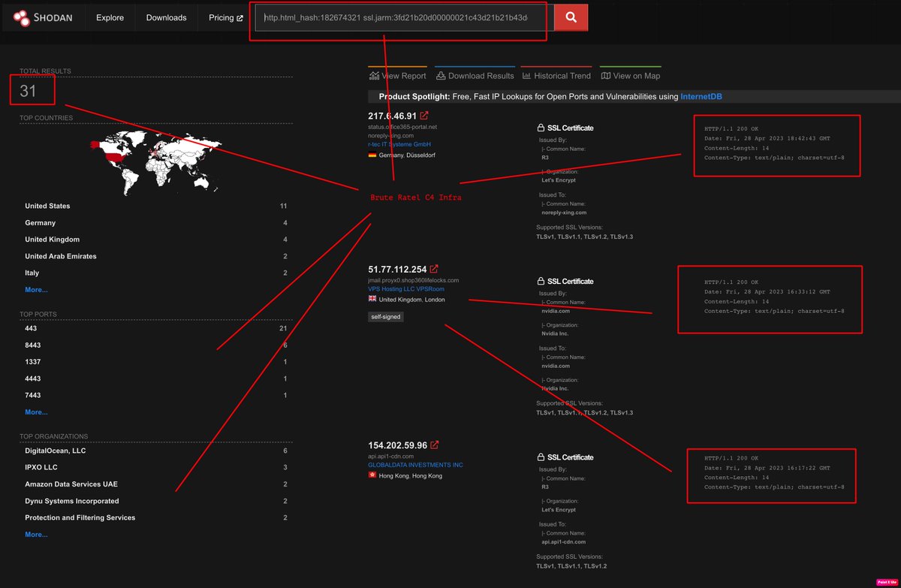Click the UK flag on the 51.77.112.254 result
Screen dimensions: 901x588
371,298
